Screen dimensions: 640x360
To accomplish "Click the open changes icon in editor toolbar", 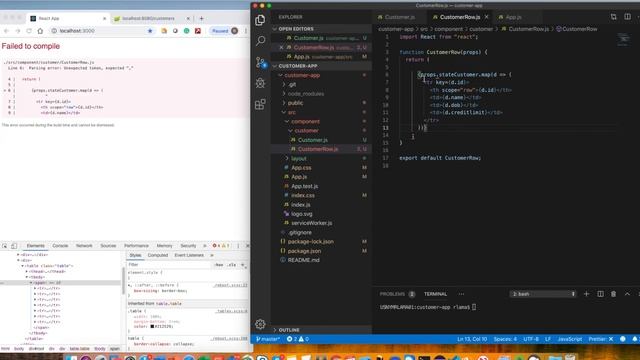I will pyautogui.click(x=613, y=17).
